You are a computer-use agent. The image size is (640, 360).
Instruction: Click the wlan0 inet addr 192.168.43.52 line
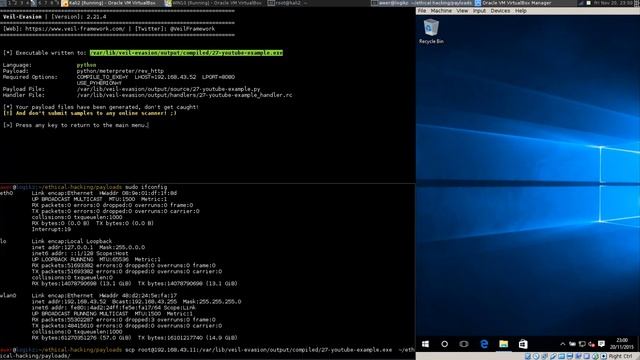coord(136,302)
